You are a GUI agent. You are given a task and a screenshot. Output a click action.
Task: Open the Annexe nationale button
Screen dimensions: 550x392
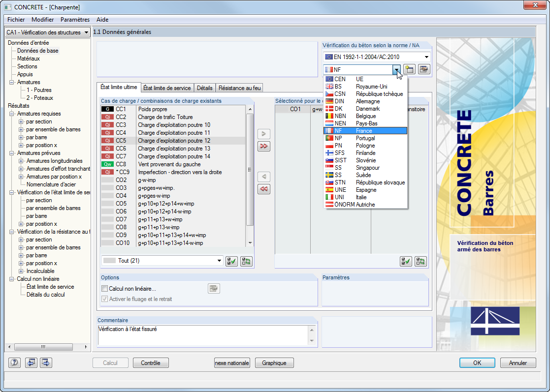(232, 363)
